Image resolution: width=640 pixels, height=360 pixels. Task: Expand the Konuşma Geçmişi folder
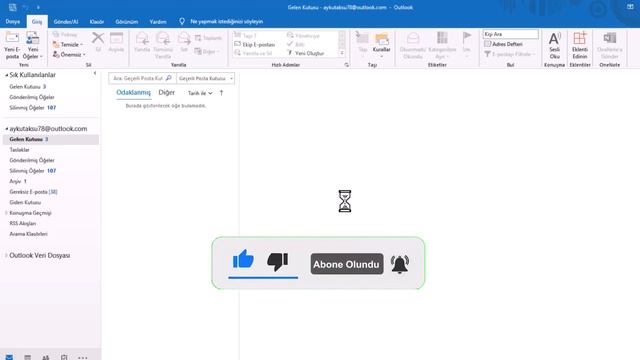tap(6, 213)
